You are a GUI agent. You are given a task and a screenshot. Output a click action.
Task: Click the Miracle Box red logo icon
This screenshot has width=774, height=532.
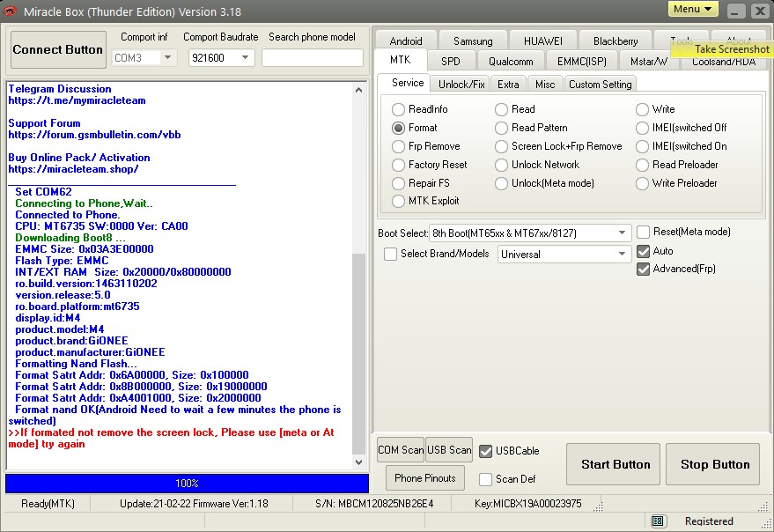[10, 11]
